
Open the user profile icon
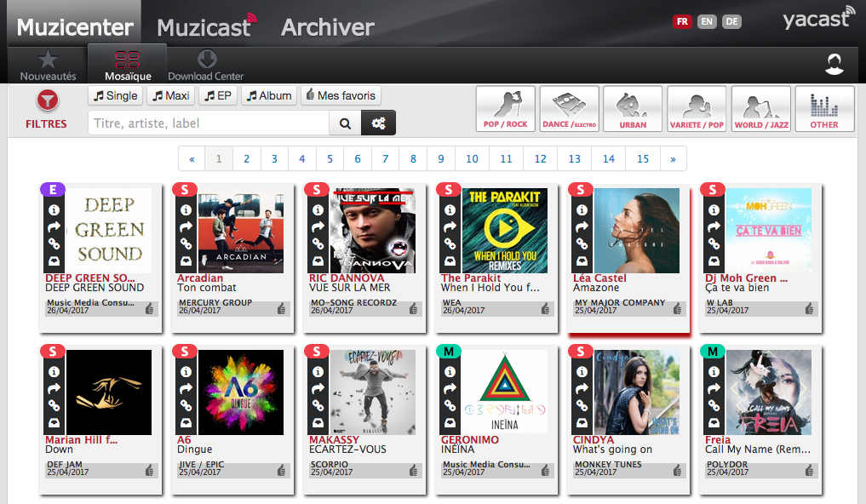click(834, 64)
